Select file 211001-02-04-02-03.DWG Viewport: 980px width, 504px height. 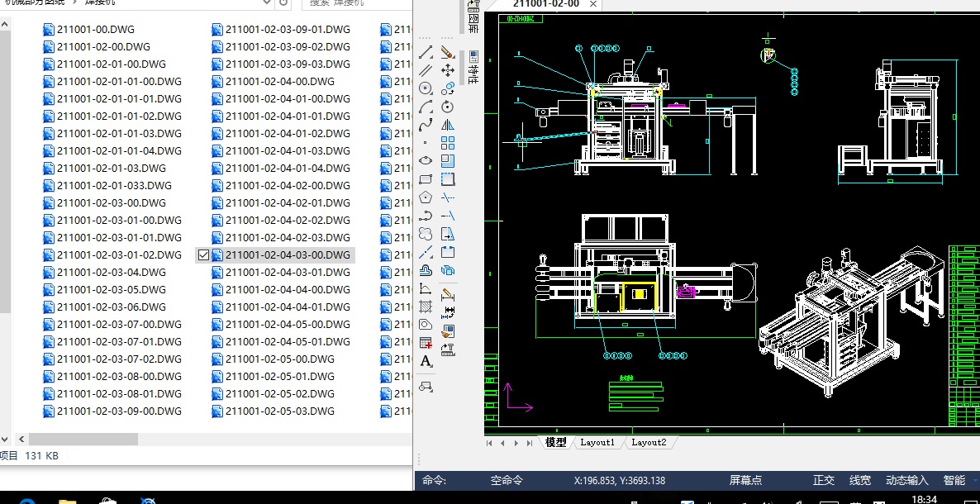pos(281,238)
